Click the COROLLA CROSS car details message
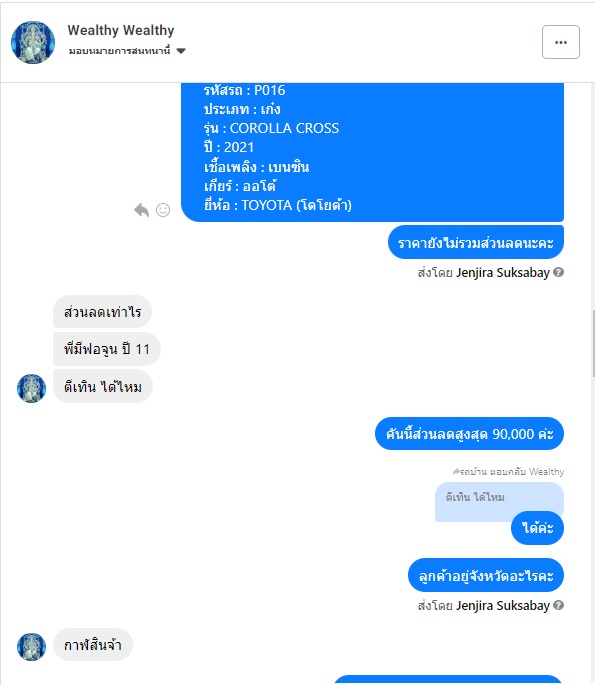The height and width of the screenshot is (685, 595). point(372,152)
